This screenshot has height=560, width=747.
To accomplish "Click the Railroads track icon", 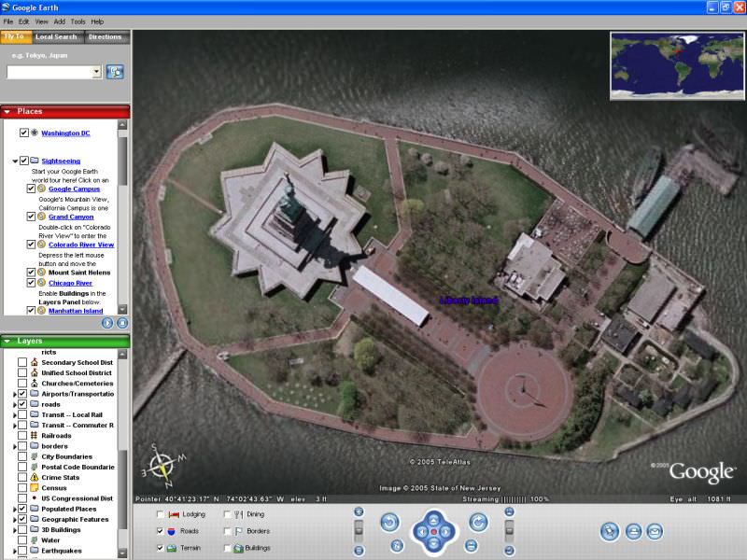I will click(35, 435).
